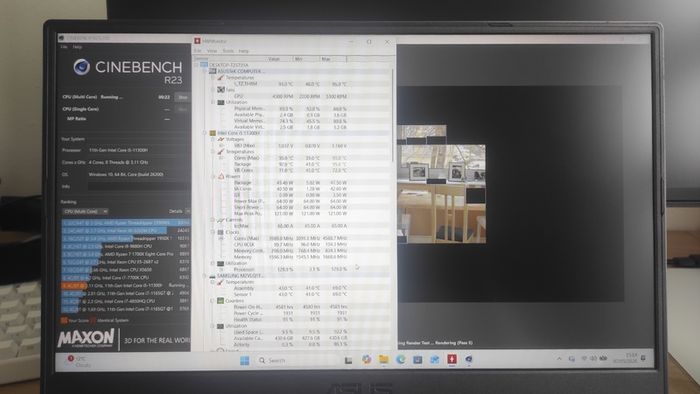This screenshot has height=394, width=700.
Task: Select the CPU BCLK clock row
Action: pyautogui.click(x=291, y=245)
